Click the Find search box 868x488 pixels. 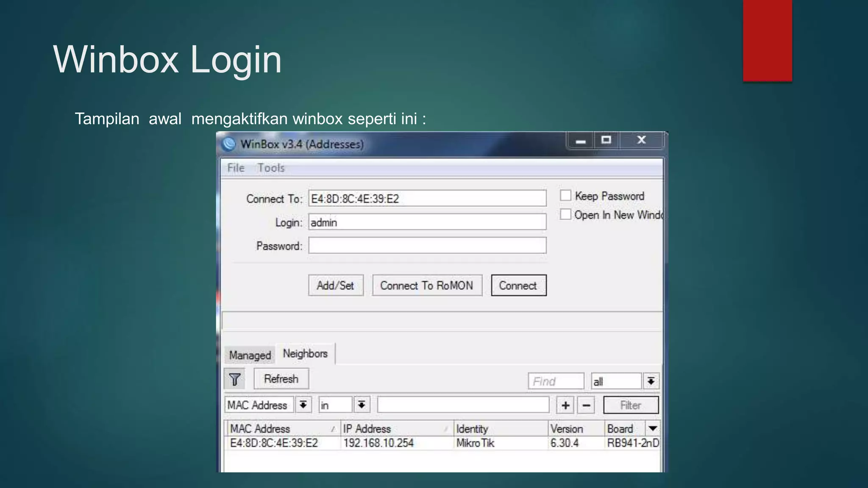[556, 381]
